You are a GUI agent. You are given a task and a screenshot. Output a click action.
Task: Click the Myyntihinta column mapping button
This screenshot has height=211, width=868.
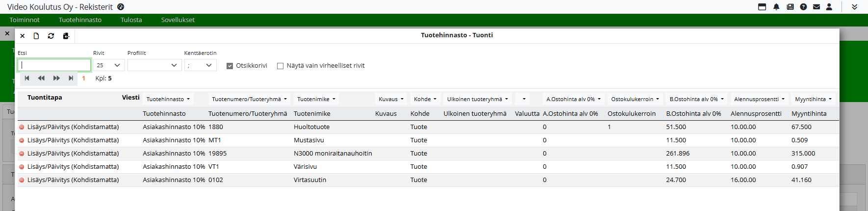813,99
